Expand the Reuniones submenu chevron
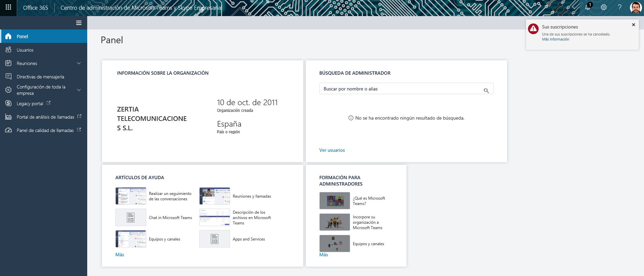 click(x=79, y=63)
